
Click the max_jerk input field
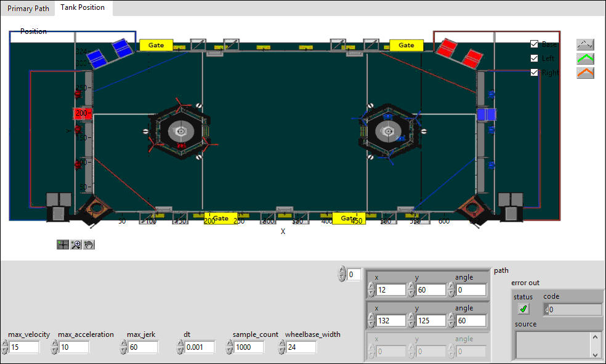[x=140, y=347]
